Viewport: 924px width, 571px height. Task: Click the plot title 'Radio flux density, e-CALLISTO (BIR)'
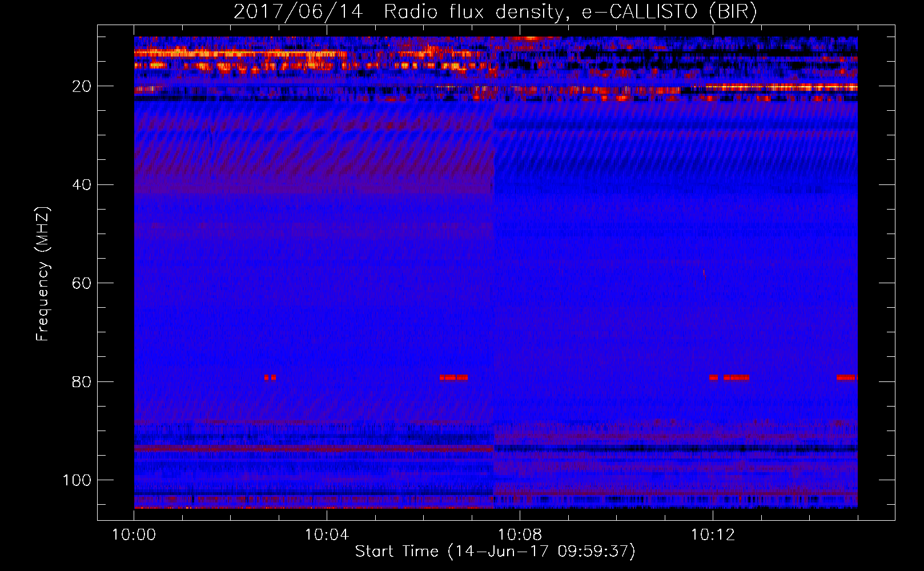coord(570,12)
